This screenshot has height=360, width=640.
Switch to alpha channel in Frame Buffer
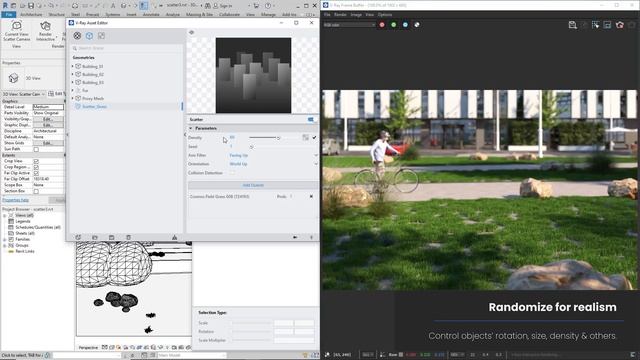[x=417, y=25]
